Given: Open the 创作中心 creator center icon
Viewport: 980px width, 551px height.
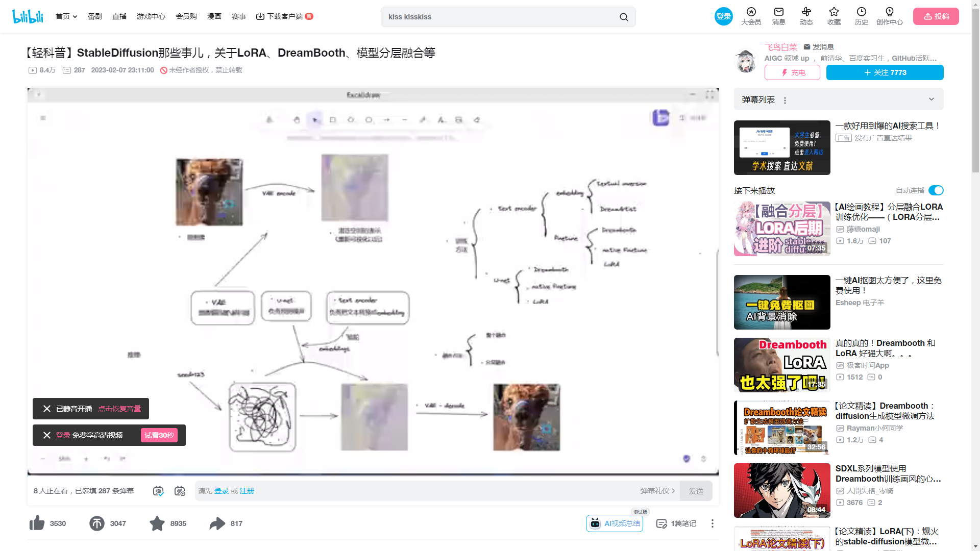Looking at the screenshot, I should coord(890,16).
